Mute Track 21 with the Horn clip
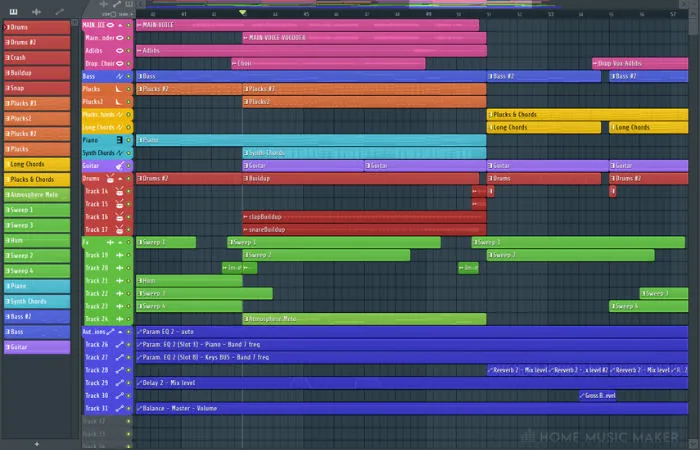700x450 pixels. click(129, 280)
